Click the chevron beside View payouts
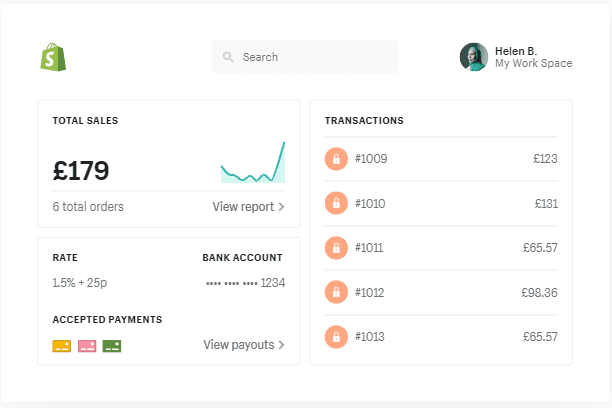The width and height of the screenshot is (612, 408). coord(281,345)
